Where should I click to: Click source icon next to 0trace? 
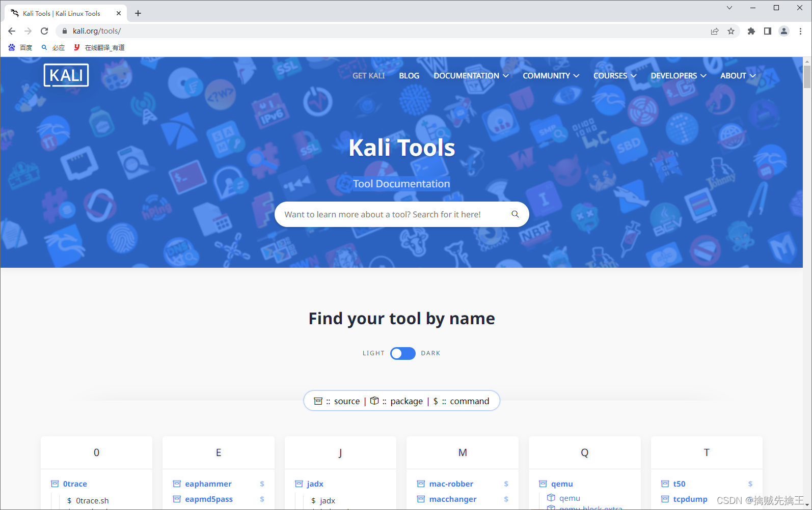55,484
